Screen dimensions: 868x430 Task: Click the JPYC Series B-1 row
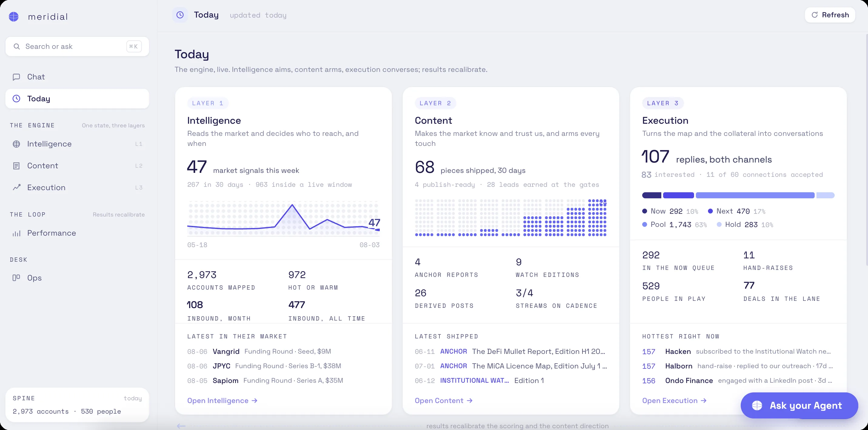[283, 366]
